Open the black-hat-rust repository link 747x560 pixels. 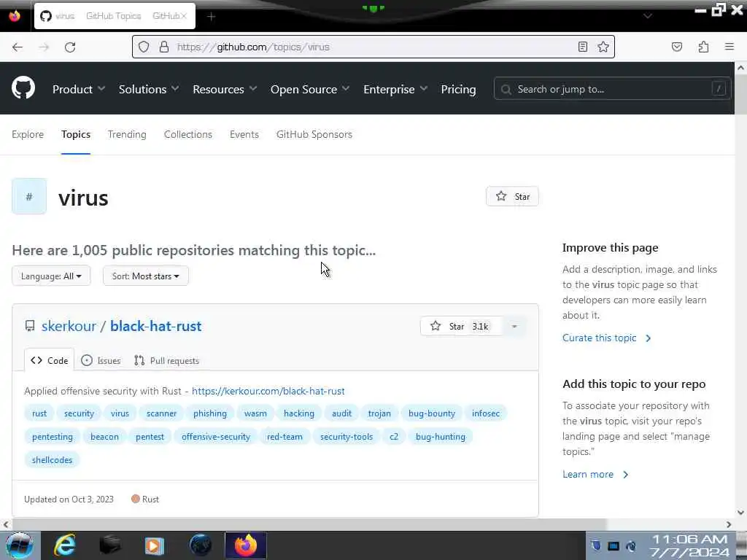point(156,326)
